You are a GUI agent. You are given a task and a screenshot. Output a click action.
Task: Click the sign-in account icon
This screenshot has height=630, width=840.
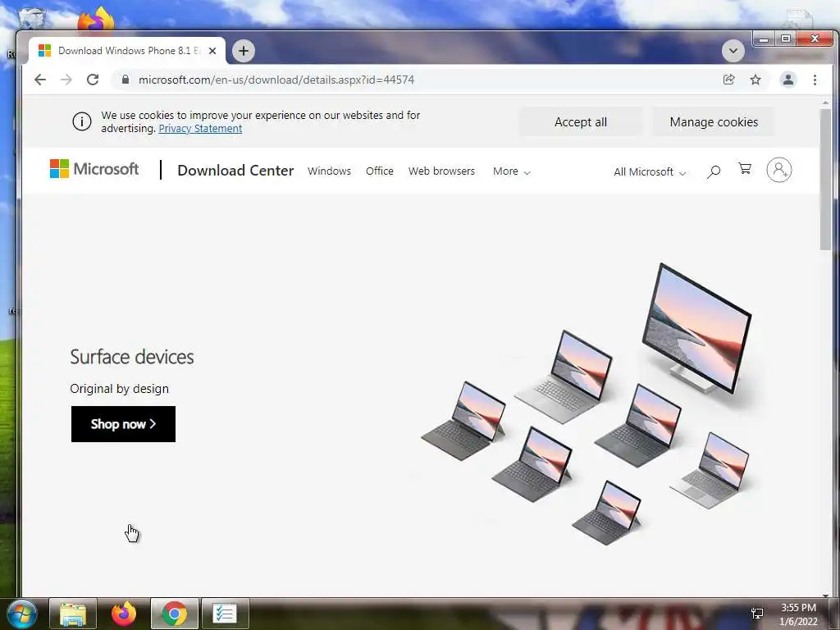point(779,170)
